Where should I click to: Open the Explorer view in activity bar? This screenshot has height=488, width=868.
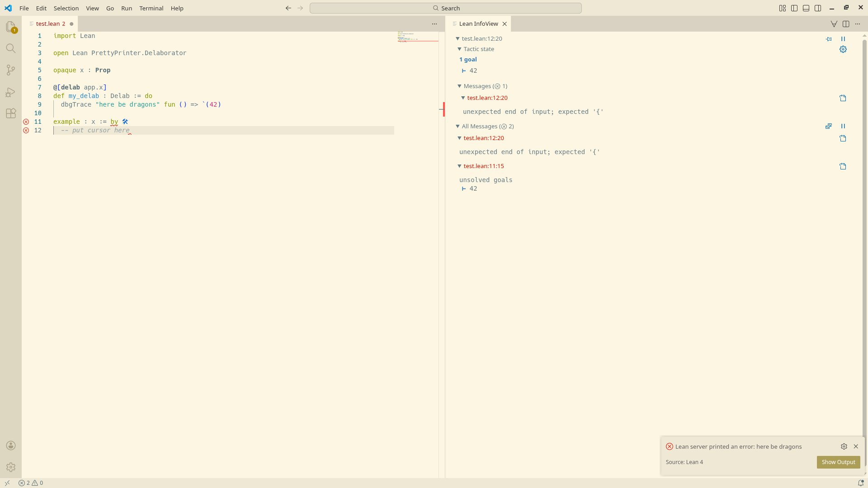click(x=11, y=27)
